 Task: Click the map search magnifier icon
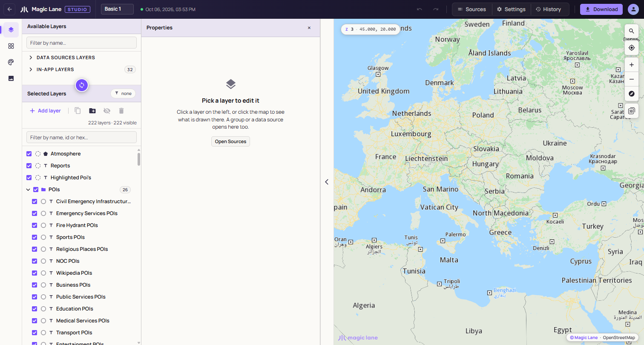(632, 32)
